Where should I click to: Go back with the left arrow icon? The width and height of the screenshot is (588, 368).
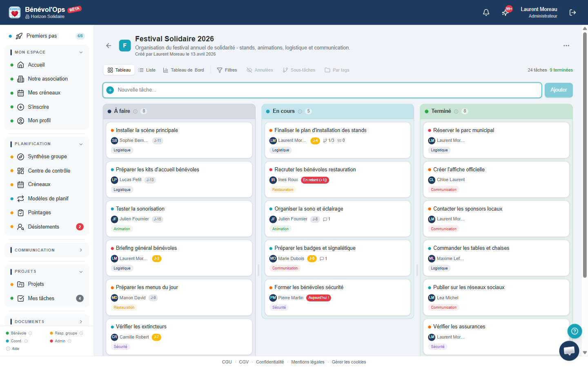(109, 46)
